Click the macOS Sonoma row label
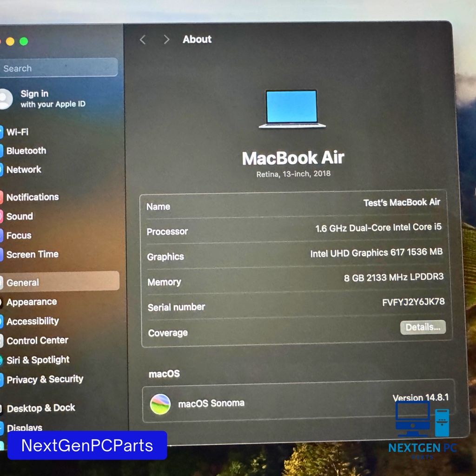The image size is (476, 476). [212, 403]
